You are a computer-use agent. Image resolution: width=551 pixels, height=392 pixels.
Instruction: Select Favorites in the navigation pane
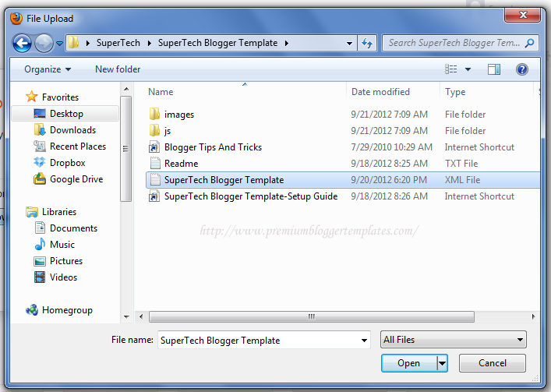[60, 97]
